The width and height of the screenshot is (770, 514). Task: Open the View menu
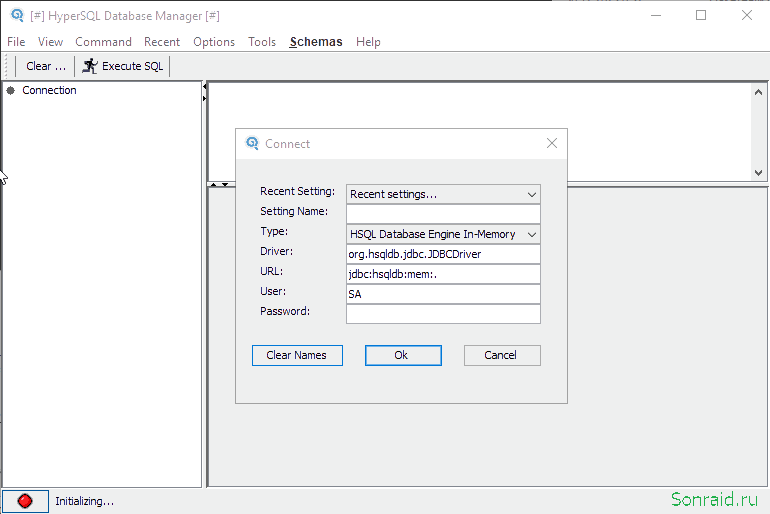pyautogui.click(x=50, y=42)
